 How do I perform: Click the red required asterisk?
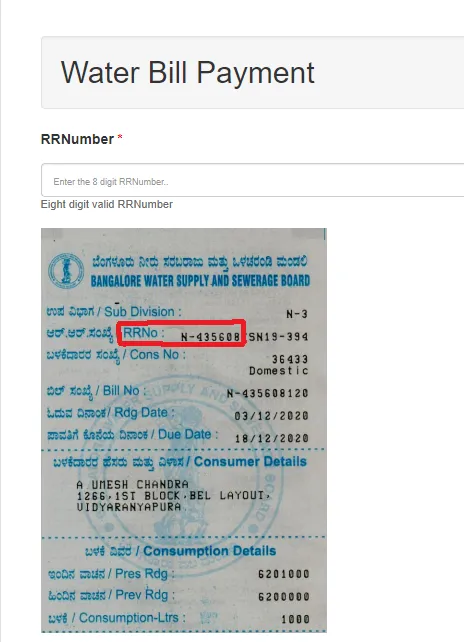click(x=120, y=137)
